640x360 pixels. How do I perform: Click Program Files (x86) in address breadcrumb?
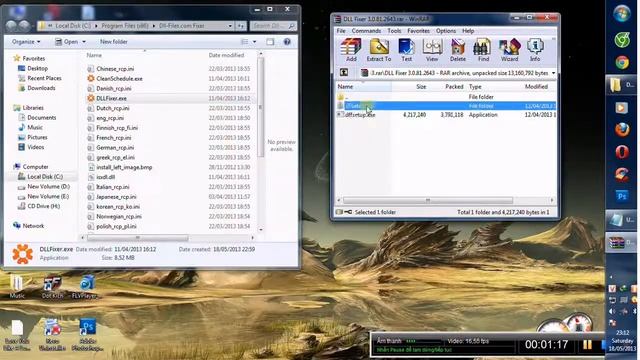(x=124, y=26)
